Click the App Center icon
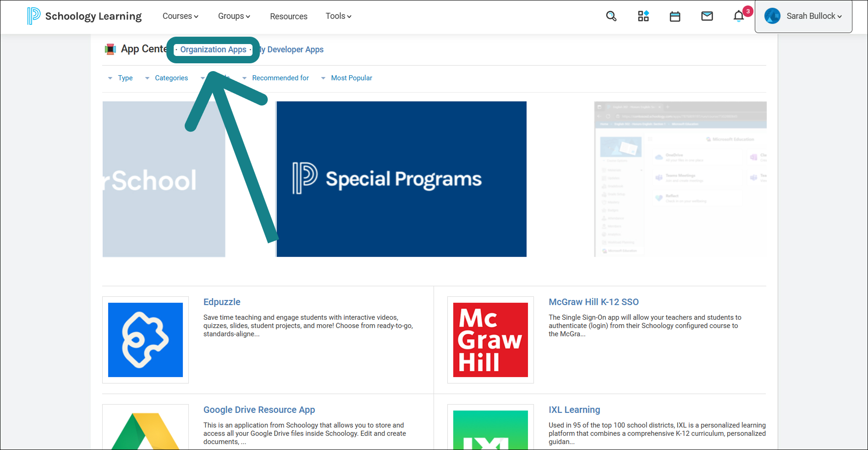868x450 pixels. (x=110, y=49)
